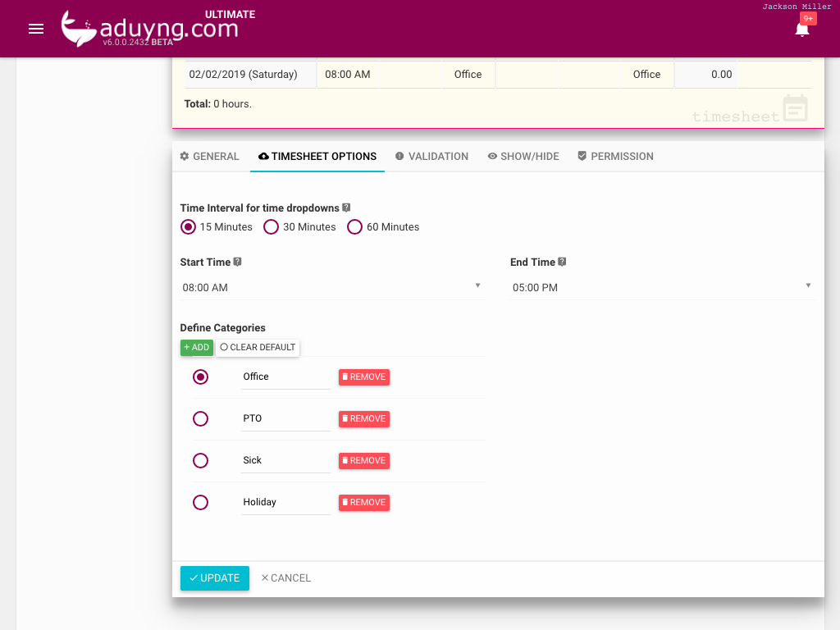Click the Office category name field
The image size is (840, 630).
[x=285, y=377]
